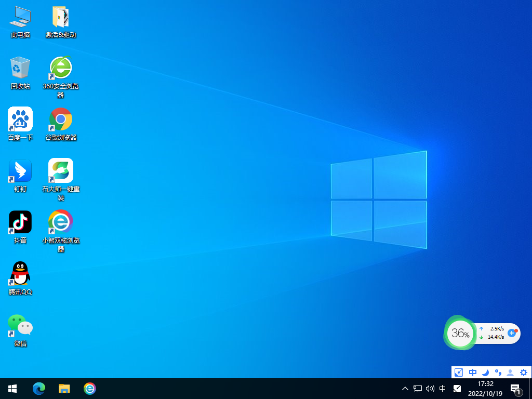Launch 石大师一键重装 reinstall tool
Viewport: 532px width, 399px height.
[60, 170]
